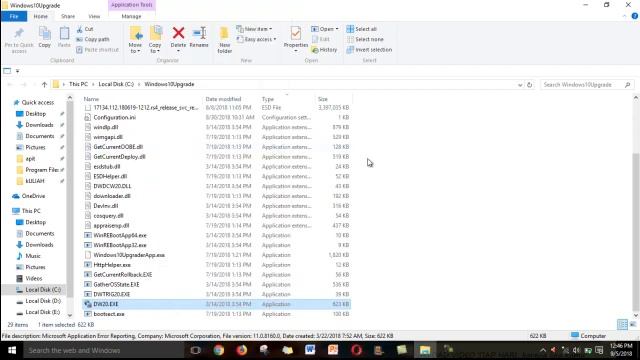Click Copy path in the ribbon
Viewport: 640px width, 360px height.
93,39
